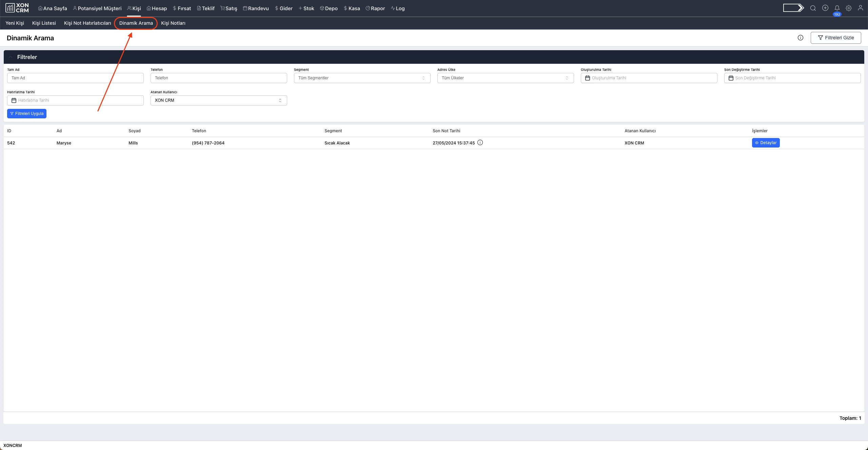Click info icon next to Filtreleri Gizle
868x450 pixels.
(x=800, y=38)
